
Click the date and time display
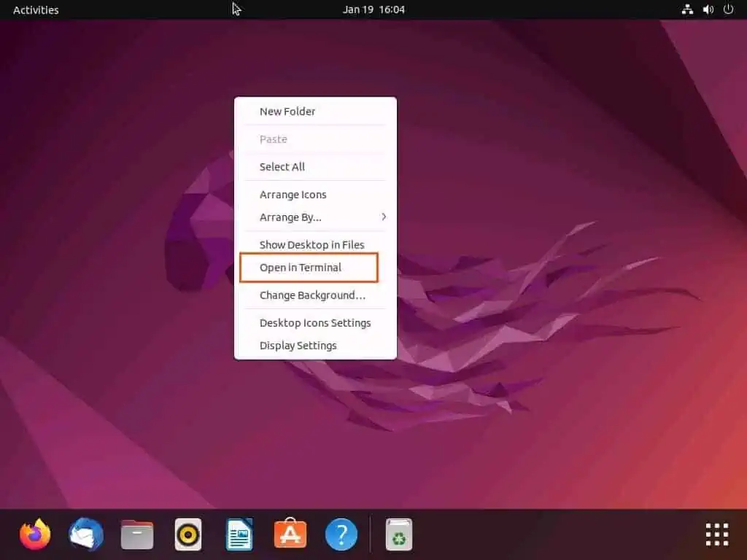point(374,9)
